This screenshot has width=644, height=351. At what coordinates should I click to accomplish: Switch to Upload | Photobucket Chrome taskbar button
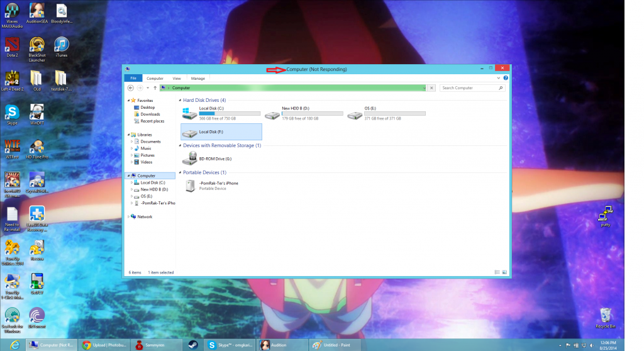coord(104,345)
